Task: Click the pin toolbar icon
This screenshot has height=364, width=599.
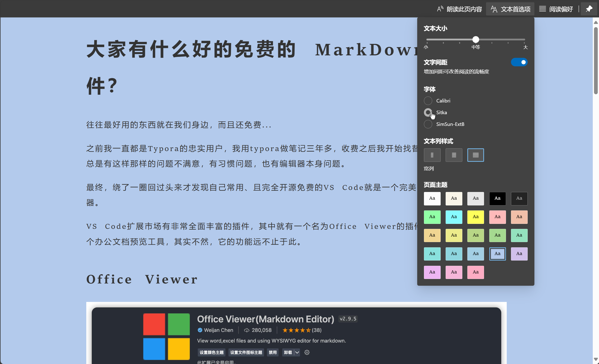Action: click(x=589, y=9)
